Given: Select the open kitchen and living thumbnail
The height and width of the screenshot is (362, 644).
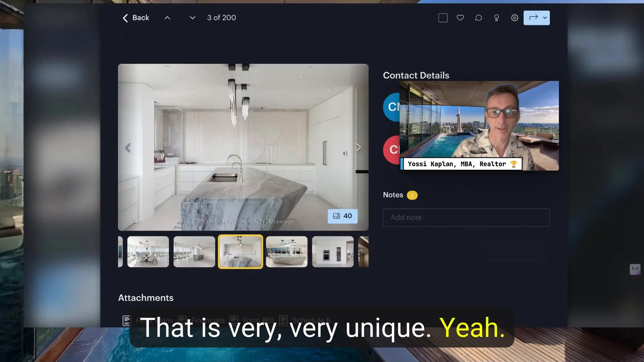Looking at the screenshot, I should pos(194,252).
